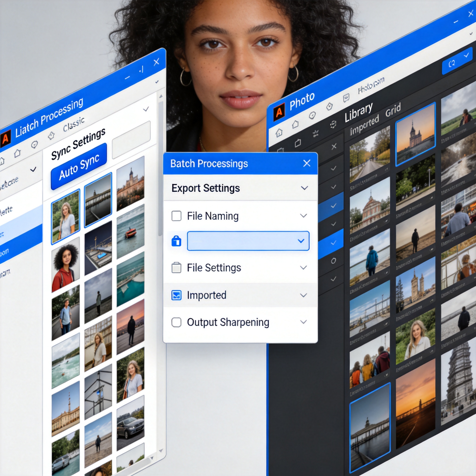Image resolution: width=476 pixels, height=476 pixels.
Task: Select the castle at sunset thumbnail in Photo grid
Action: coord(416,134)
